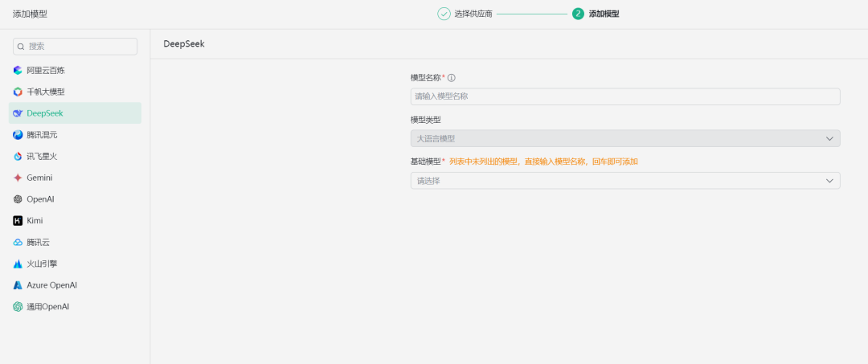
Task: Click the orange hint about unlisted models
Action: 543,162
